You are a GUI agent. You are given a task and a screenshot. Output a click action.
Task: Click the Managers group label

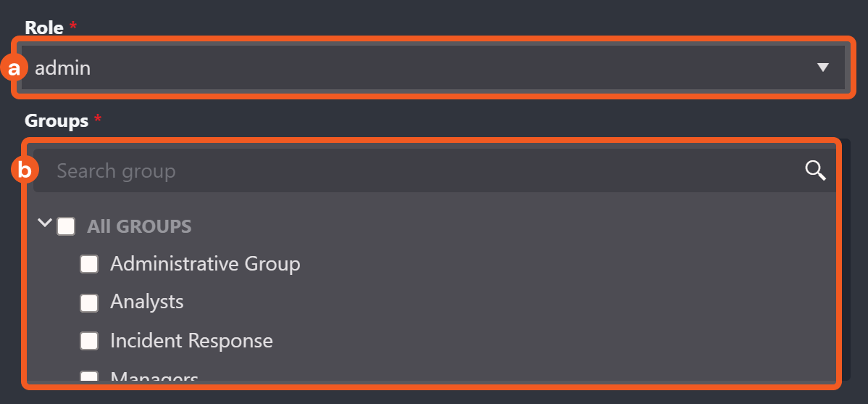point(154,377)
